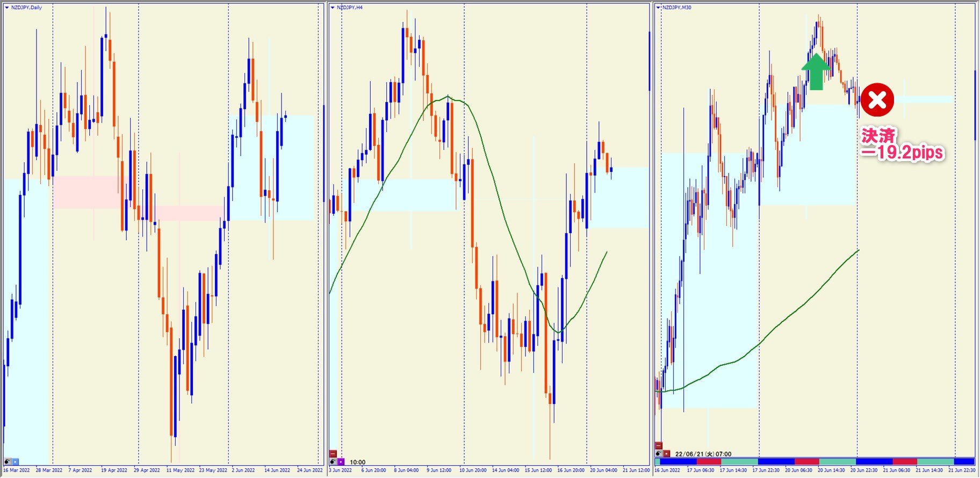Open the NZDJPY,H4 chart dropdown triangle
This screenshot has width=980, height=478.
coord(333,8)
